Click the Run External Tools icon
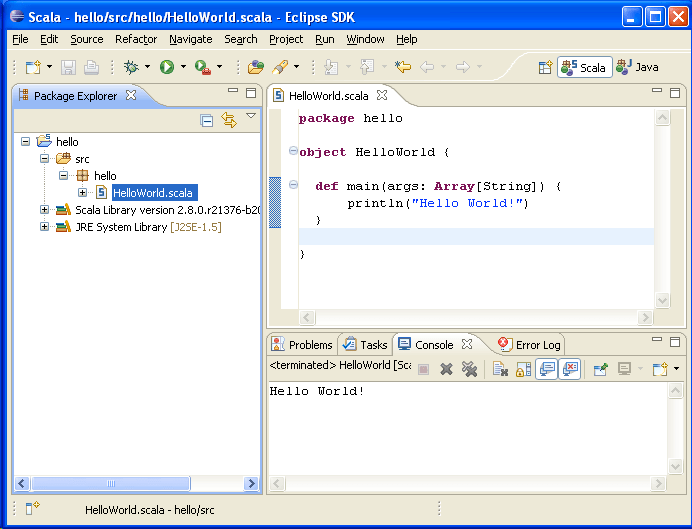 (203, 67)
